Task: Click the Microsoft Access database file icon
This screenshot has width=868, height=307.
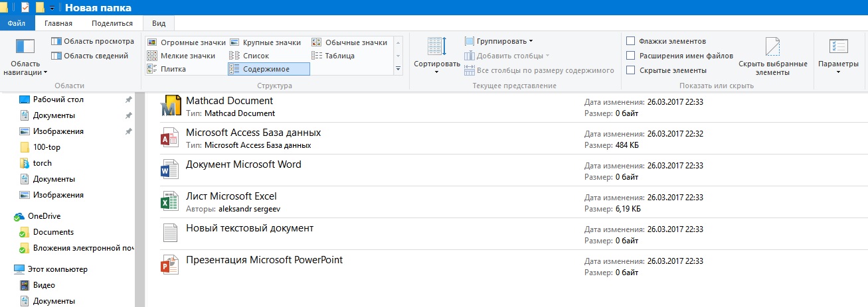Action: coord(171,138)
